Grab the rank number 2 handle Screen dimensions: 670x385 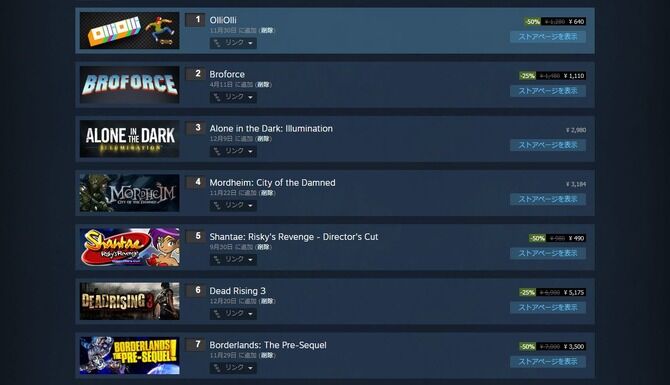[x=195, y=73]
